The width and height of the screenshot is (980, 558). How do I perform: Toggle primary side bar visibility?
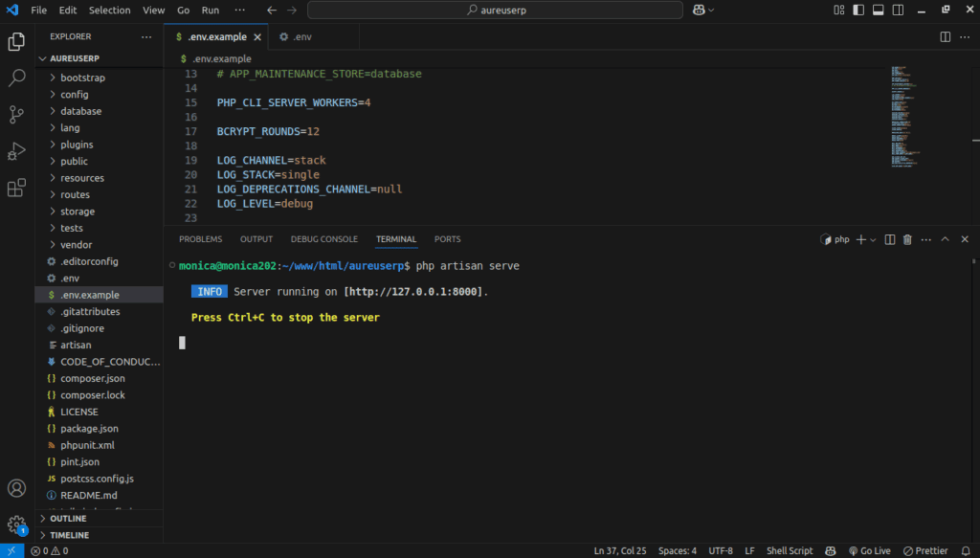[x=858, y=10]
